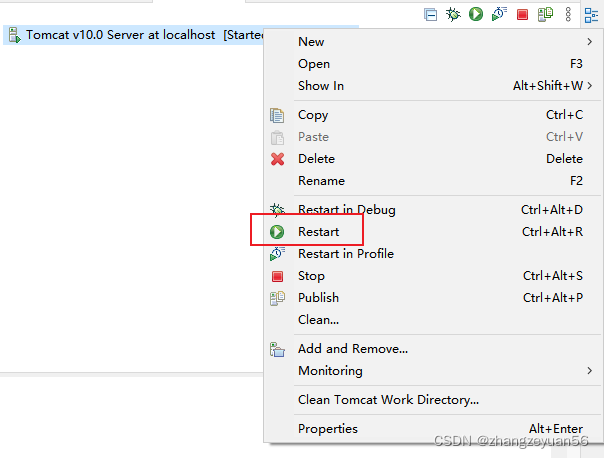Viewport: 604px width, 458px height.
Task: Open the Monitoring submenu
Action: pos(432,371)
